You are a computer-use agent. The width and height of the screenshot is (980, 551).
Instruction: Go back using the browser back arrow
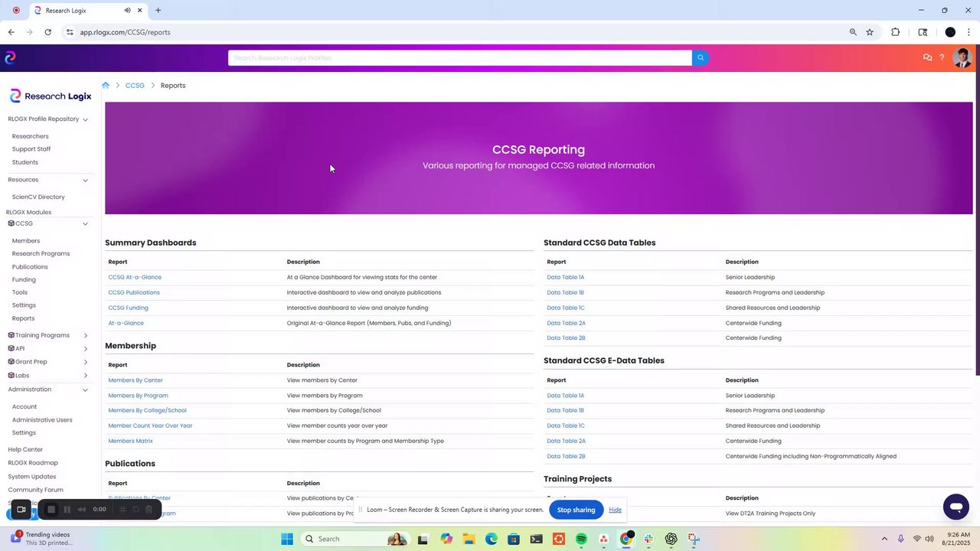(x=11, y=32)
